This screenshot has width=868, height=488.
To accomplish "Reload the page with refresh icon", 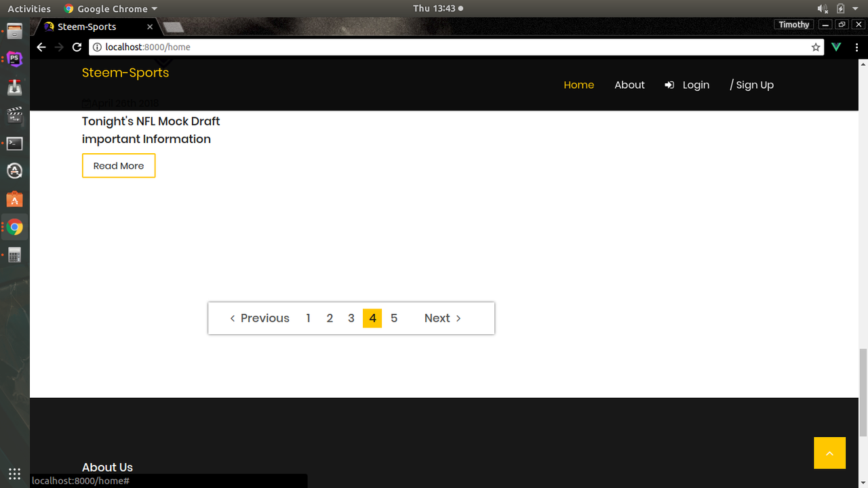I will point(77,47).
